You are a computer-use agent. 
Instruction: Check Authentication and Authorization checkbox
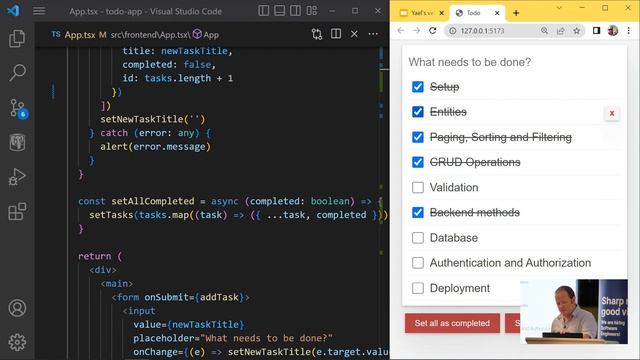(418, 263)
